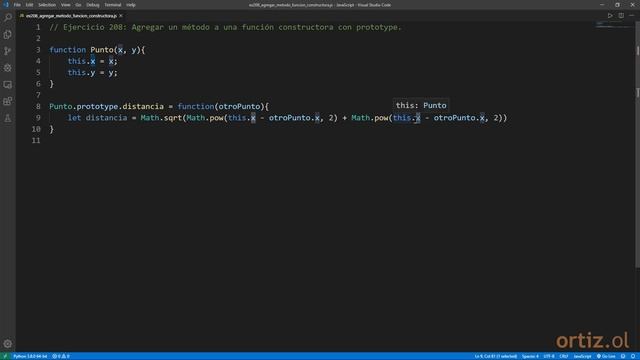Screen dimensions: 640x360
Task: Click line number 11 in the gutter
Action: pyautogui.click(x=36, y=141)
